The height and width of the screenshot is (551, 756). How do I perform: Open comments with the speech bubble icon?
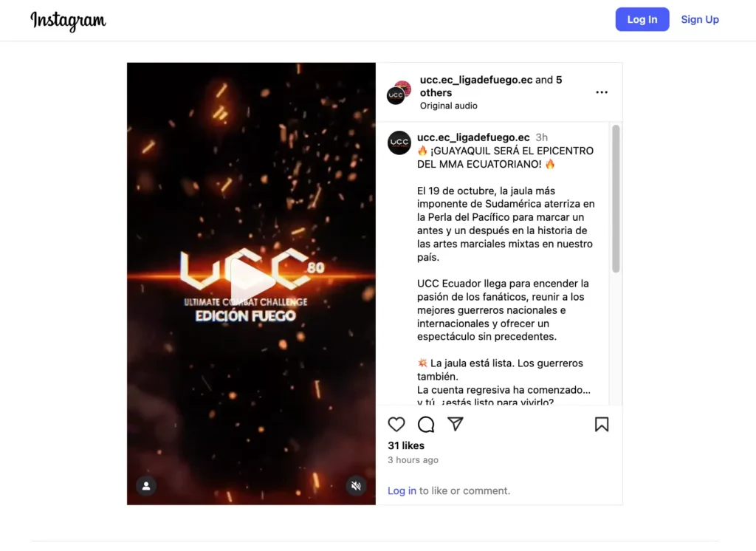coord(426,425)
